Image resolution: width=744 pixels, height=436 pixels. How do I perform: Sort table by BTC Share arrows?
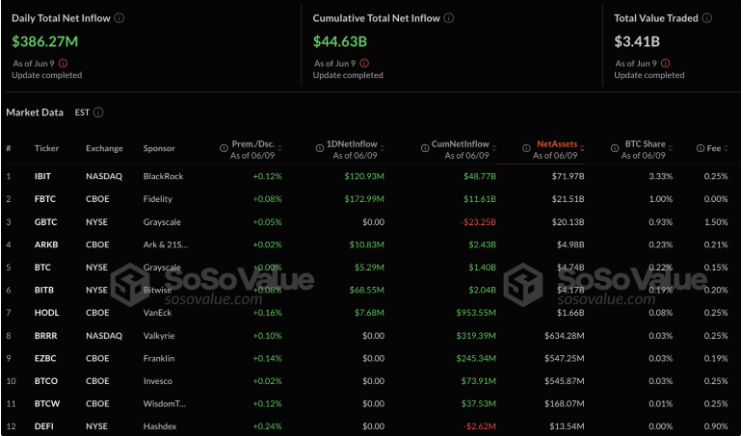point(670,148)
